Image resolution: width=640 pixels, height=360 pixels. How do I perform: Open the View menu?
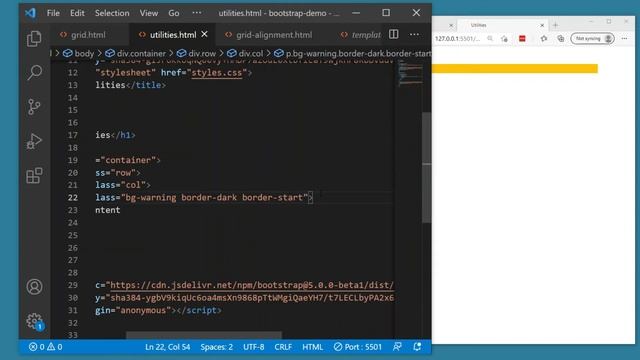point(149,13)
